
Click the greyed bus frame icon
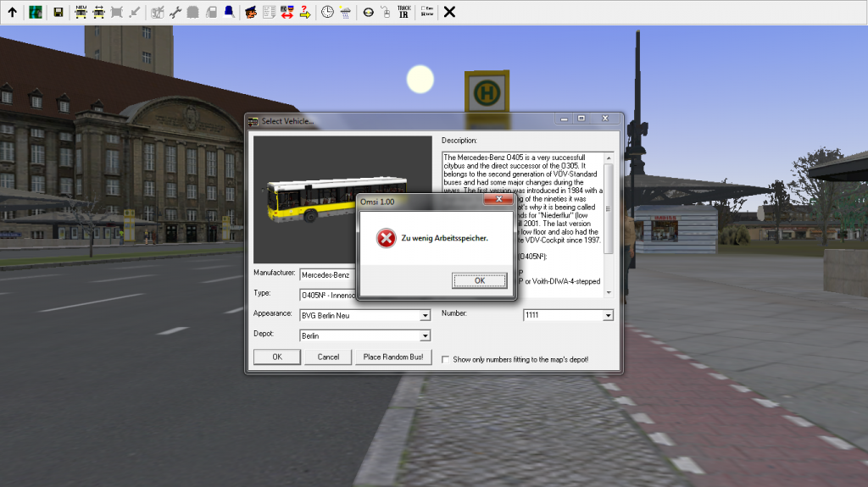point(116,12)
